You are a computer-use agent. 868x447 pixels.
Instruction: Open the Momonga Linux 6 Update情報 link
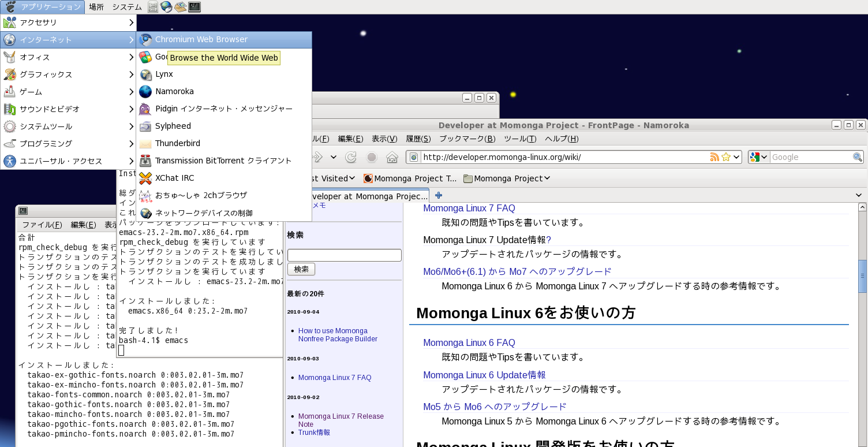(484, 375)
